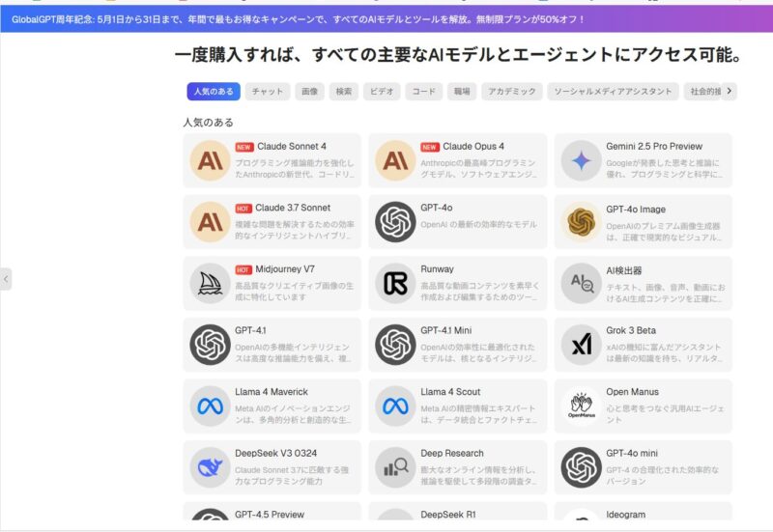Click the Grok 3 Beta xAI icon
Viewport: 773px width, 532px height.
pyautogui.click(x=582, y=345)
